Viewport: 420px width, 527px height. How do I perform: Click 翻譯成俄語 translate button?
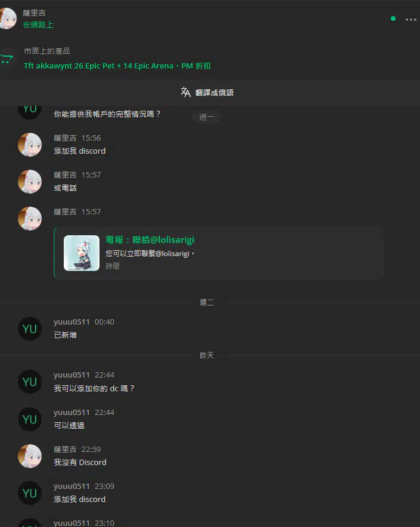[214, 92]
